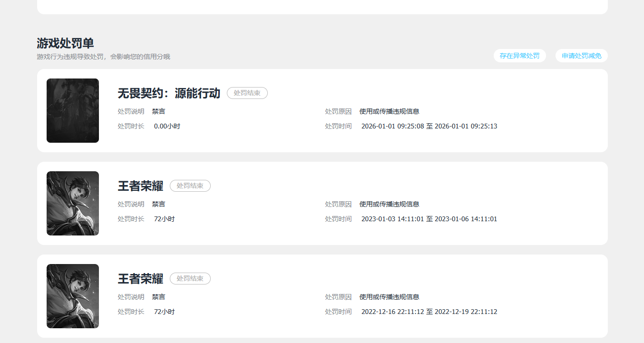Open the 无畏契约：源能行动 cover thumbnail

coord(73,110)
